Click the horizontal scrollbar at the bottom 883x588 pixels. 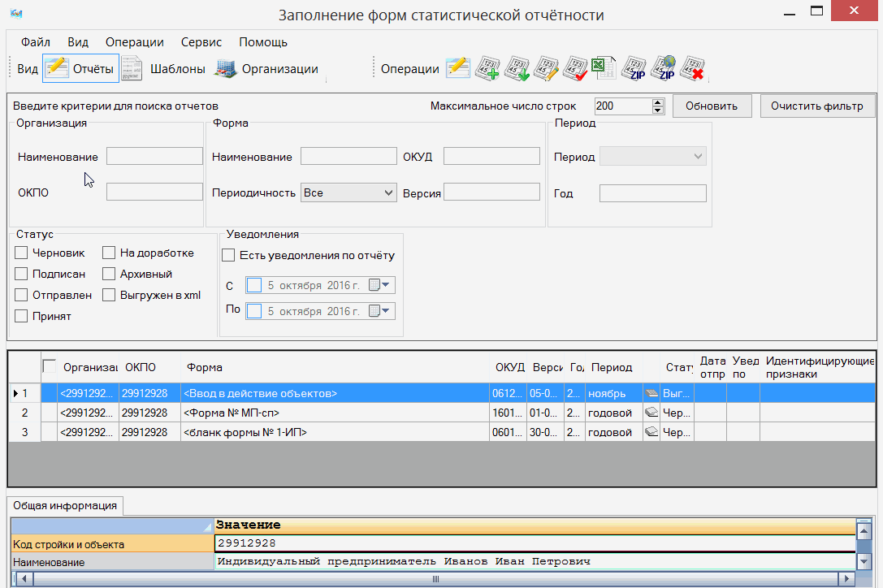coord(435,579)
